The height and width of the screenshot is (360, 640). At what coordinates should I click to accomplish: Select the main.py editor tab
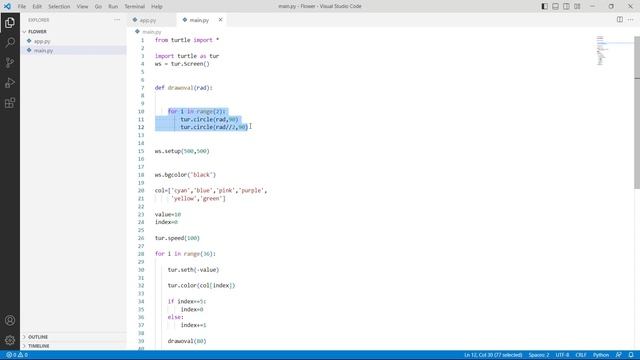tap(201, 20)
